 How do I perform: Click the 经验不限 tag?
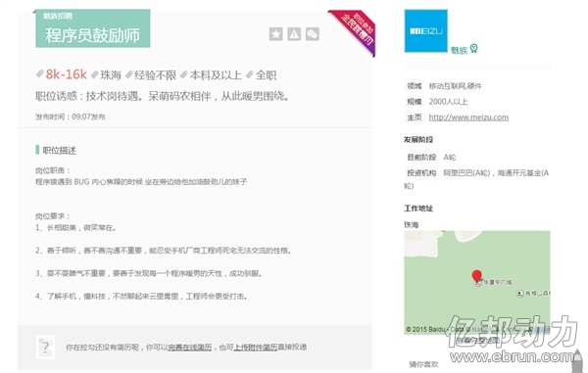[x=155, y=75]
